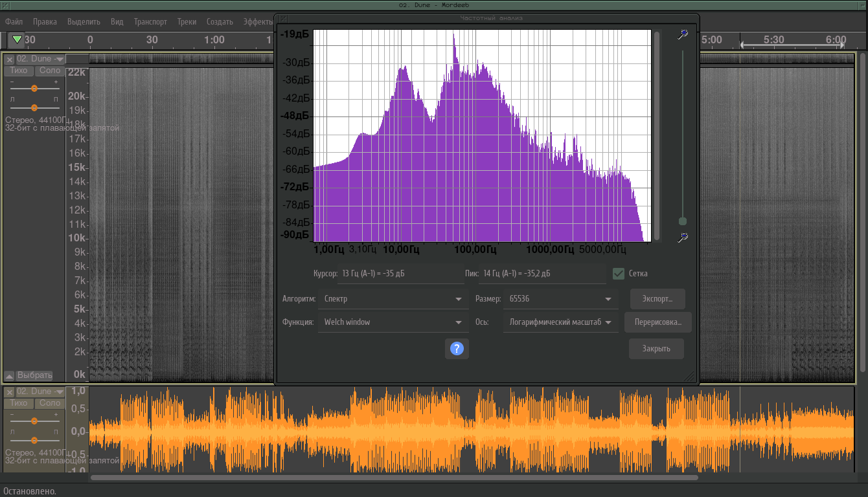This screenshot has height=497, width=868.
Task: Open the Ось dropdown with logarithmic scale
Action: (x=561, y=322)
